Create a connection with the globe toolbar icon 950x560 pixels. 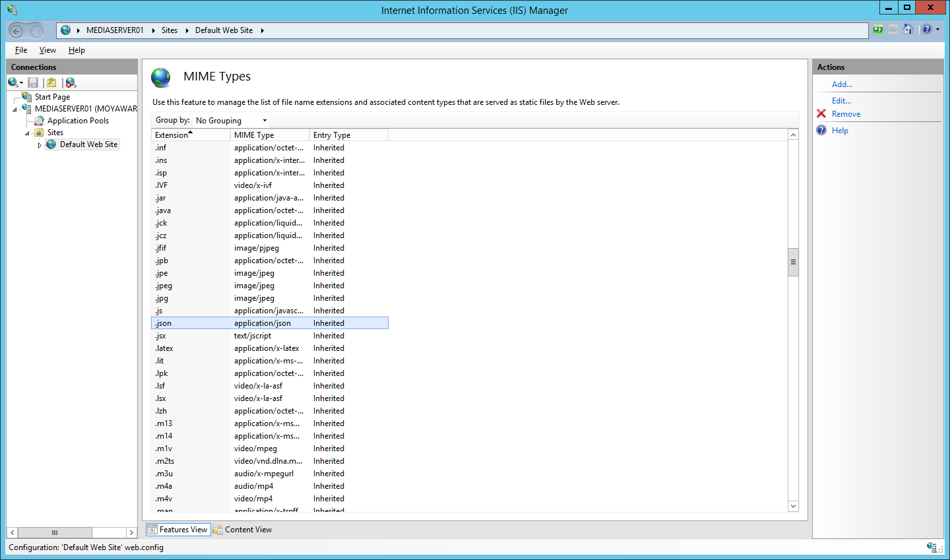12,82
